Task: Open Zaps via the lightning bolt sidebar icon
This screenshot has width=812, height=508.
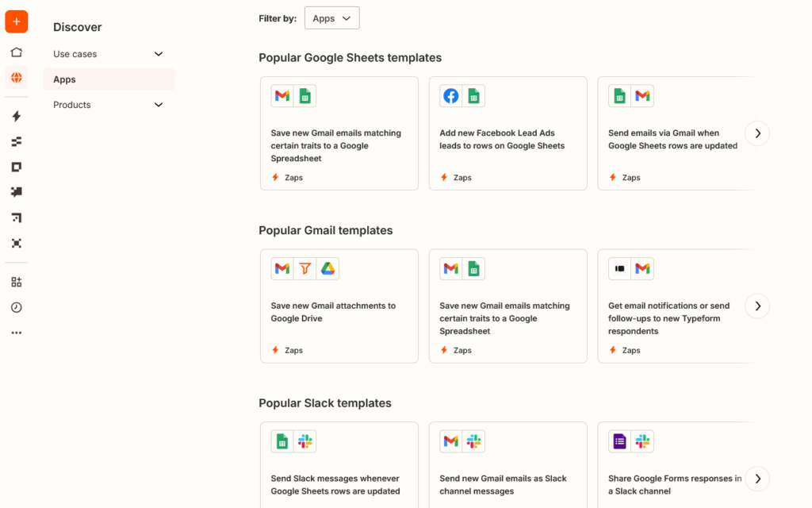Action: pos(17,116)
